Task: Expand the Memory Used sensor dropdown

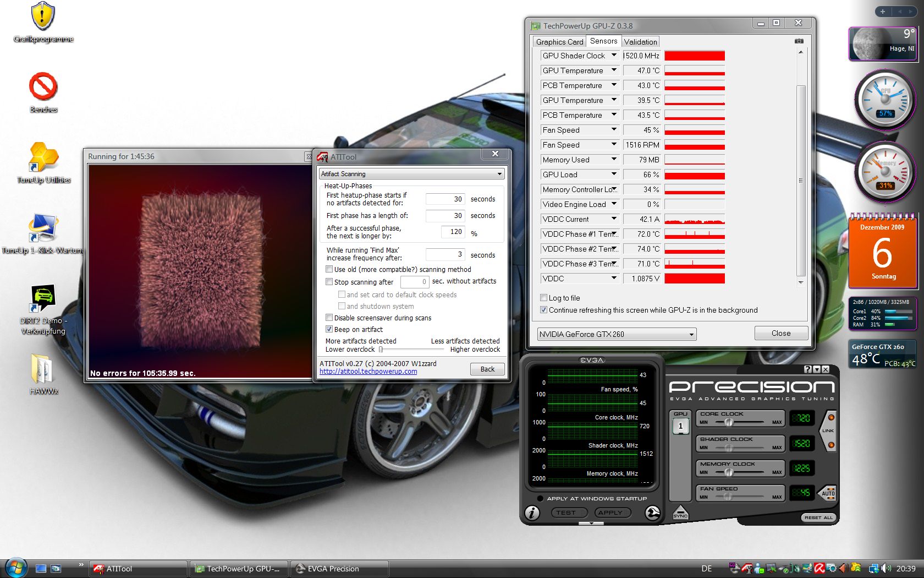Action: click(614, 160)
